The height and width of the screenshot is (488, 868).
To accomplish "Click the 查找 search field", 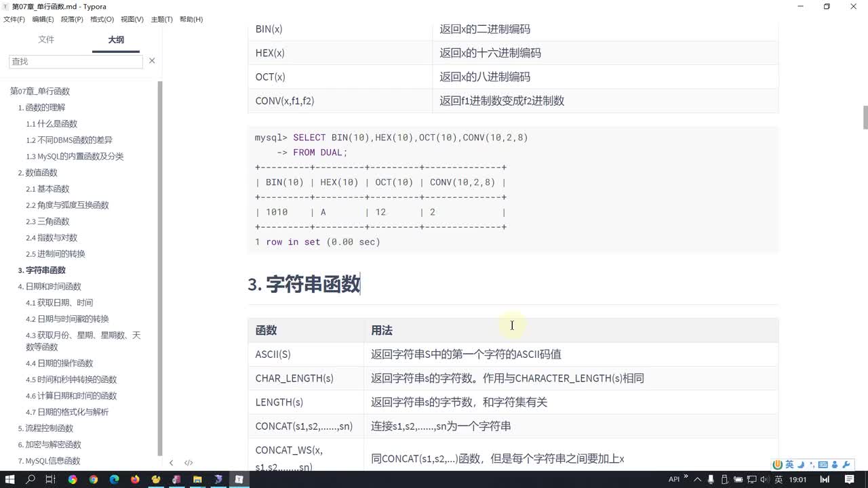I will [76, 61].
